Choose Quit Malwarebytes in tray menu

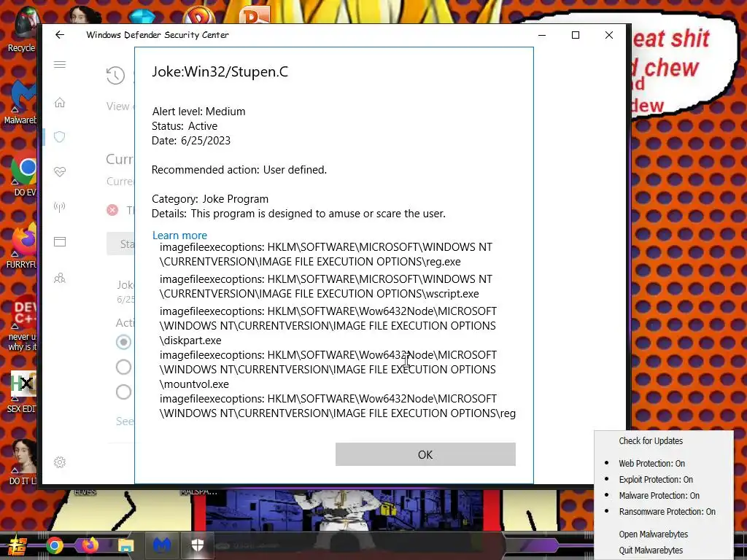click(651, 551)
